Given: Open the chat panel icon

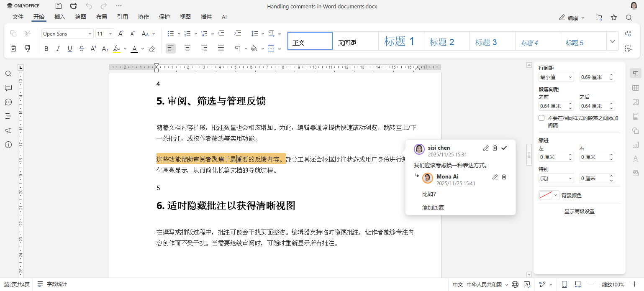Looking at the screenshot, I should (8, 102).
